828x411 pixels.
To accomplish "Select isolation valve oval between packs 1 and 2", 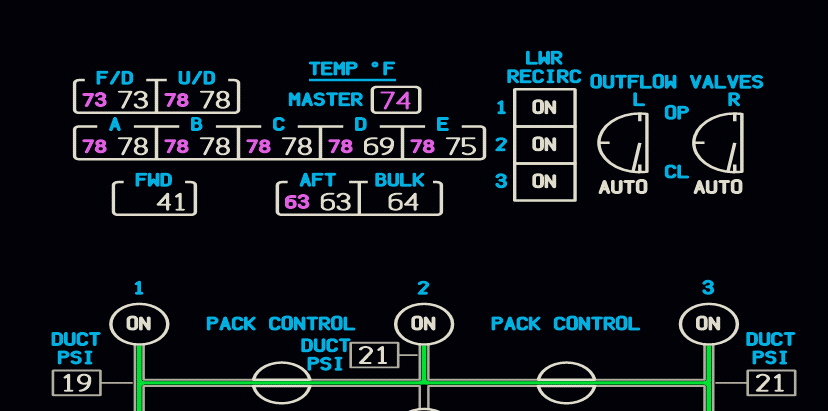I will 281,383.
